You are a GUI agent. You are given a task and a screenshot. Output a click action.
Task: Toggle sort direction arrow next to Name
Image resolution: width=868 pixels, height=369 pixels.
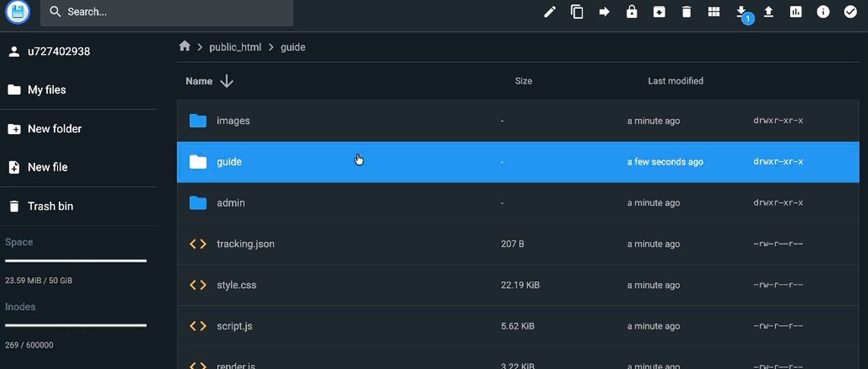226,81
